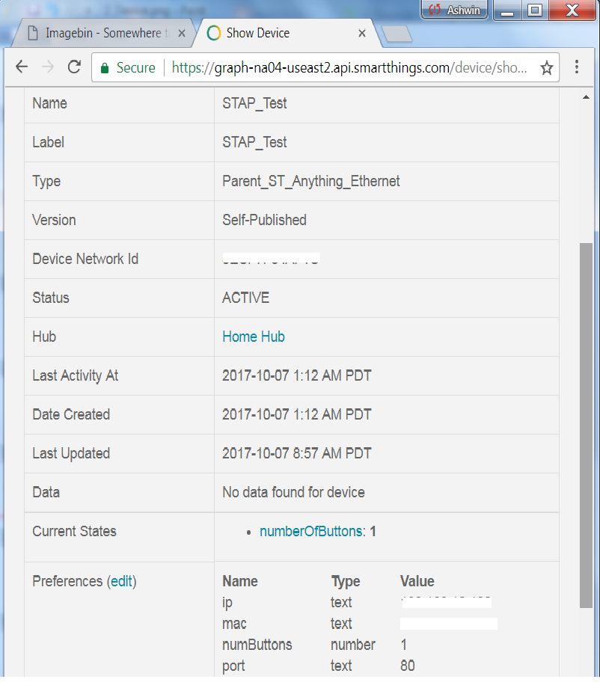Click the vertical scrollbar thumb

586,425
